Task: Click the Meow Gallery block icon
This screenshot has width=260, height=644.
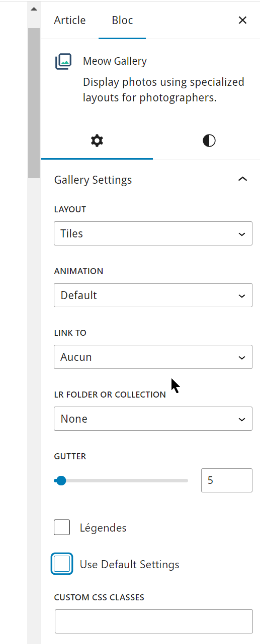Action: (x=63, y=62)
